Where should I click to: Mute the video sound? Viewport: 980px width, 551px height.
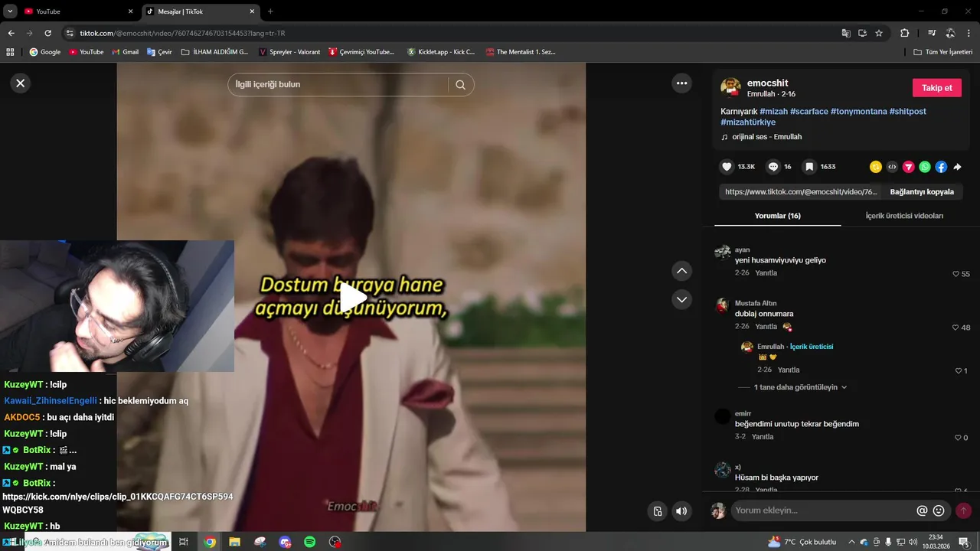[681, 511]
